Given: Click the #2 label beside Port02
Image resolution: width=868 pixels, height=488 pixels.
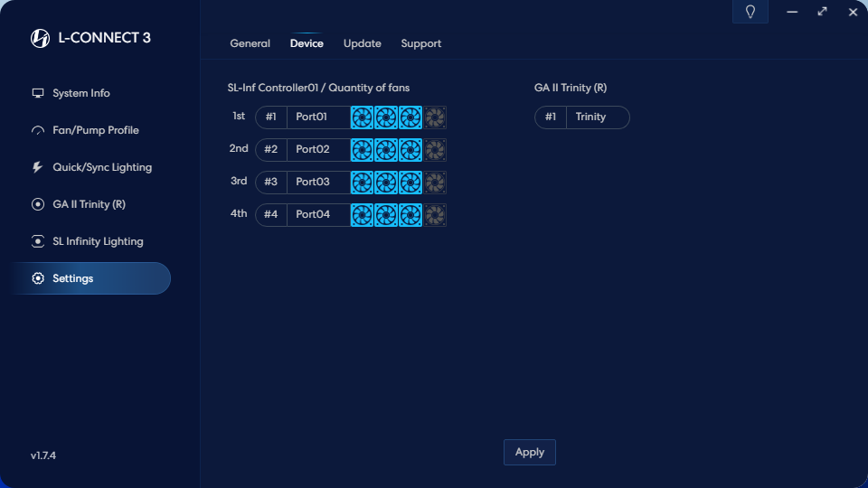Looking at the screenshot, I should coord(270,149).
